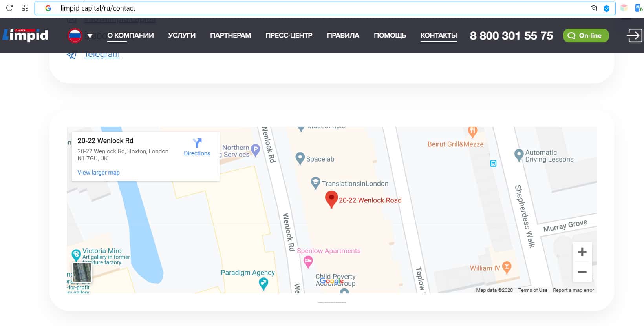Click the blue shield icon in address bar
This screenshot has width=644, height=326.
(607, 8)
